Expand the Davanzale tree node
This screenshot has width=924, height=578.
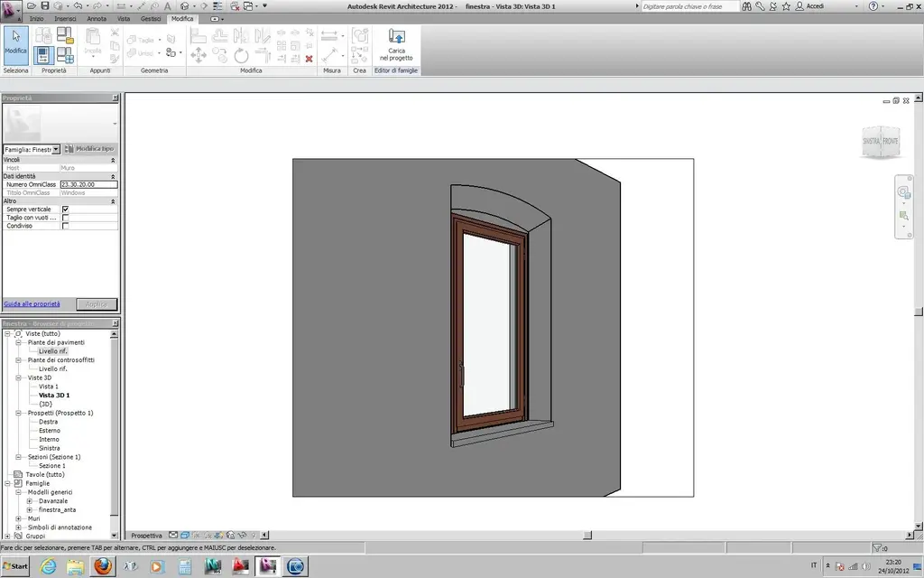[30, 501]
